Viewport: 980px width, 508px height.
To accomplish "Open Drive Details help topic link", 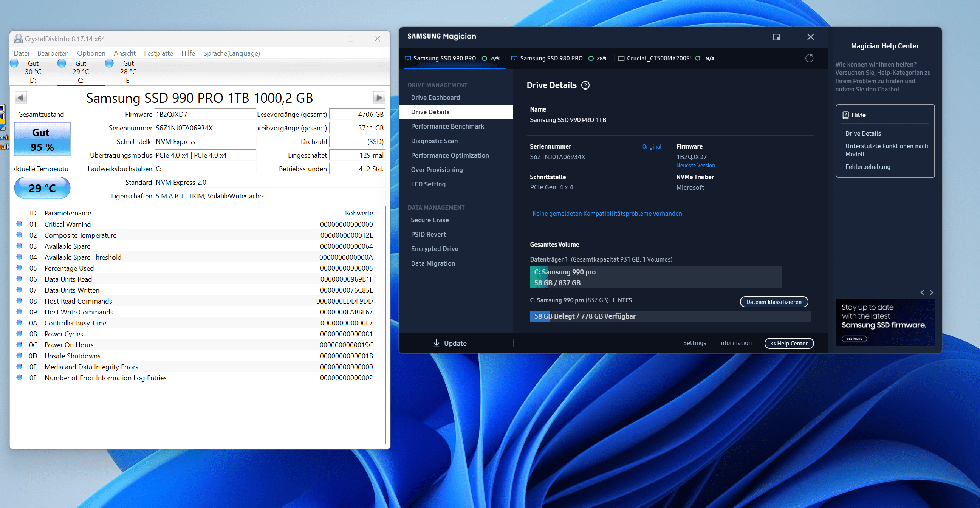I will pos(863,133).
